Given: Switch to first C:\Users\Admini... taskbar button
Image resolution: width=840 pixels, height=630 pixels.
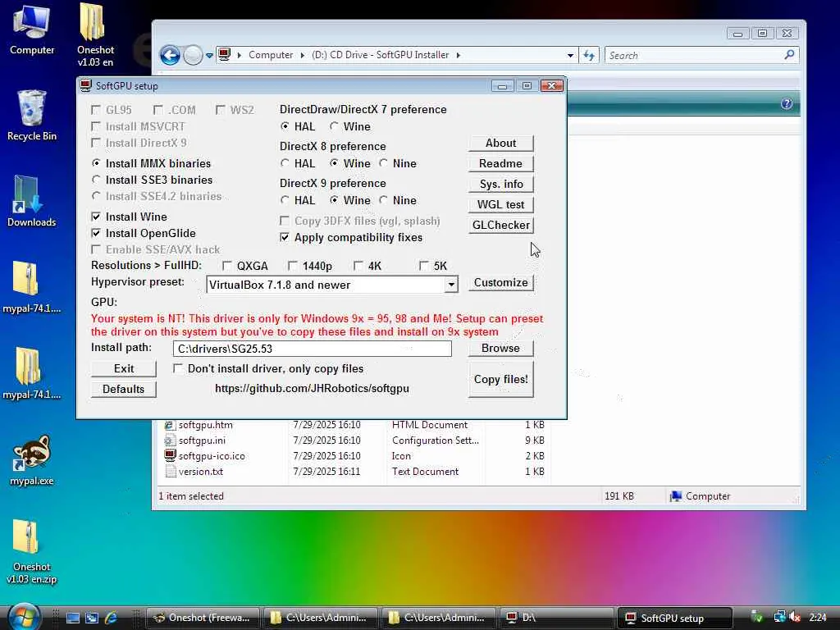Looking at the screenshot, I should click(x=320, y=618).
